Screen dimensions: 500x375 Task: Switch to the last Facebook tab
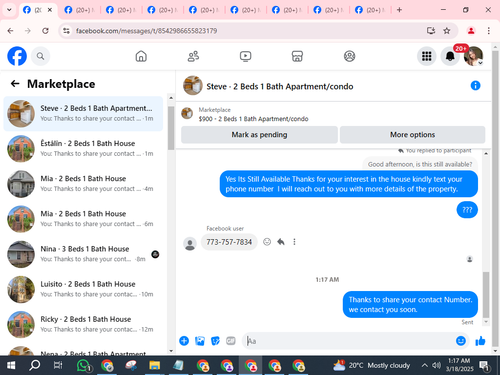(370, 10)
